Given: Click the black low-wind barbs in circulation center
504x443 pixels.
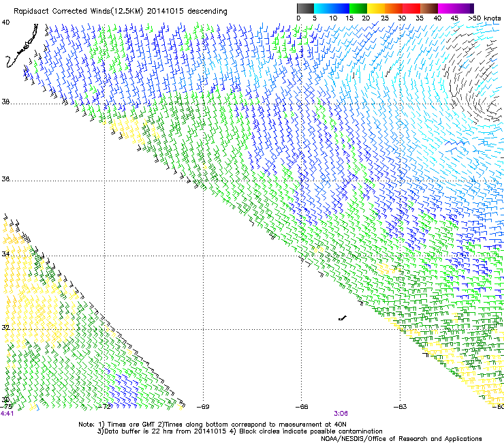Looking at the screenshot, I should click(x=473, y=76).
